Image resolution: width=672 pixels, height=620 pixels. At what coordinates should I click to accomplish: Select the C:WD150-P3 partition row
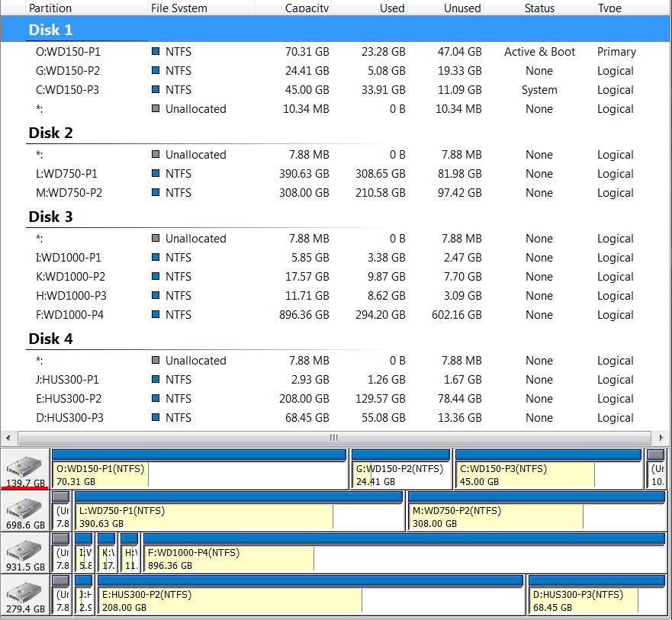point(335,90)
